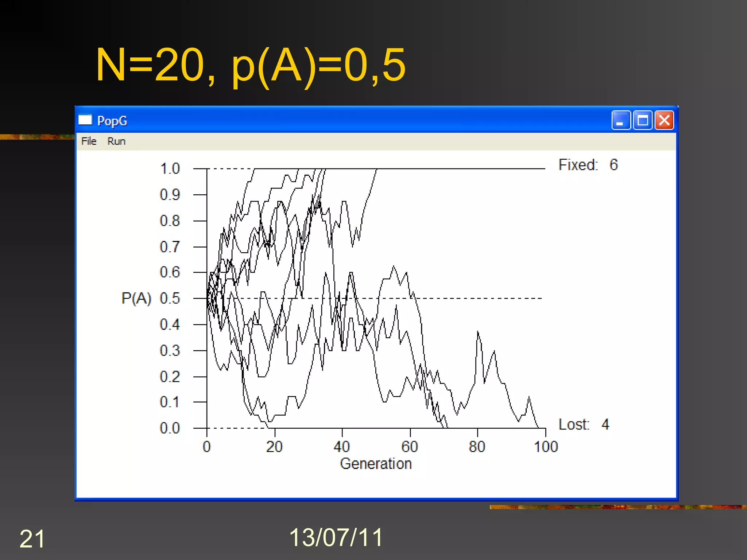This screenshot has height=560, width=747.
Task: Click the '0.3' y-axis value
Action: point(170,350)
